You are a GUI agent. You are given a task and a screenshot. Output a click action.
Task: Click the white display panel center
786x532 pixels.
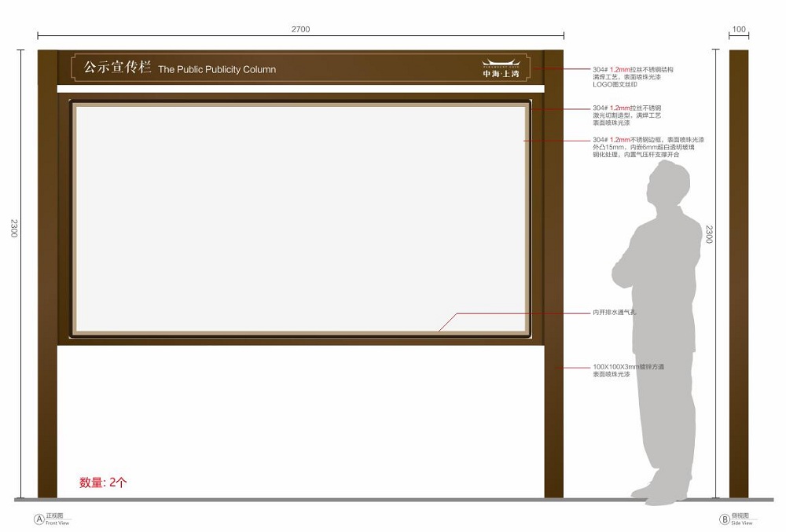(300, 218)
